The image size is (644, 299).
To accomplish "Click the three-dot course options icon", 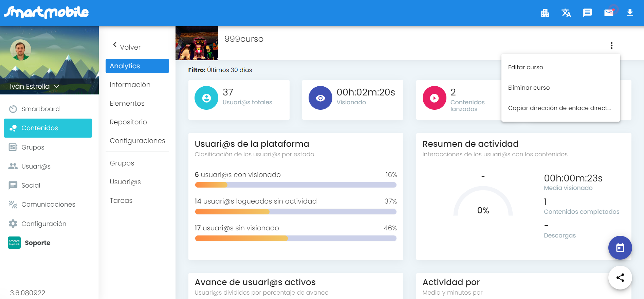I will [611, 46].
